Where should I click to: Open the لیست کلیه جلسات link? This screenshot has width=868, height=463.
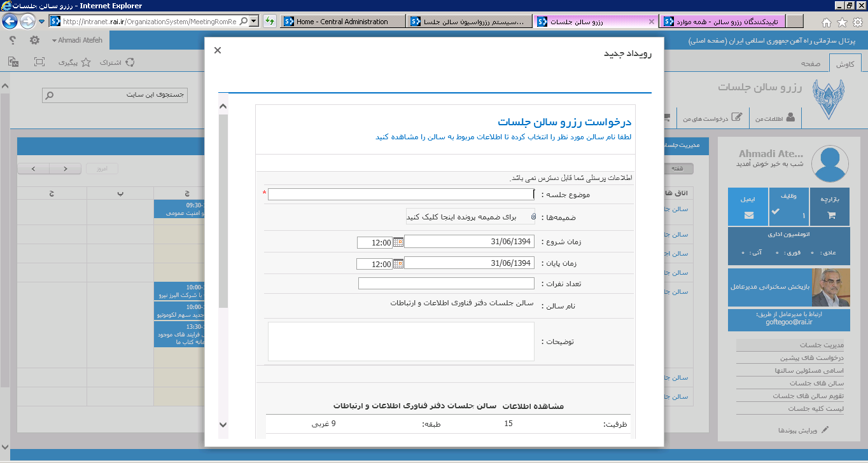(x=815, y=408)
